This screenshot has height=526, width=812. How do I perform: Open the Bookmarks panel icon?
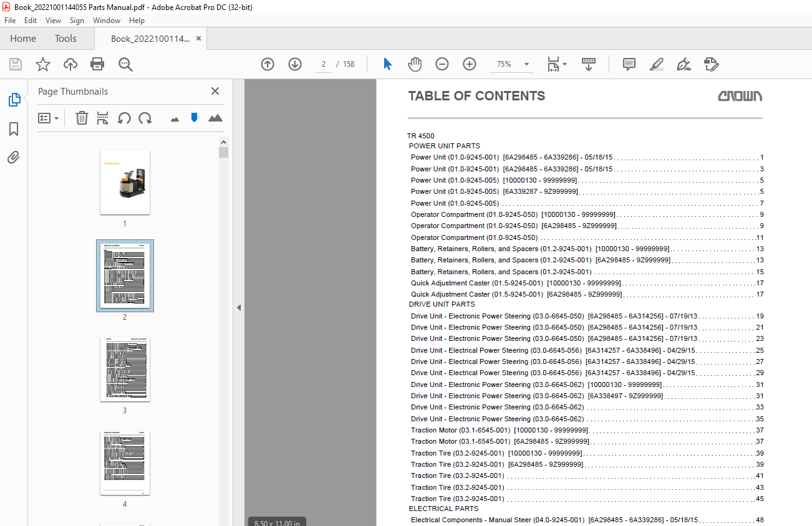click(x=14, y=129)
